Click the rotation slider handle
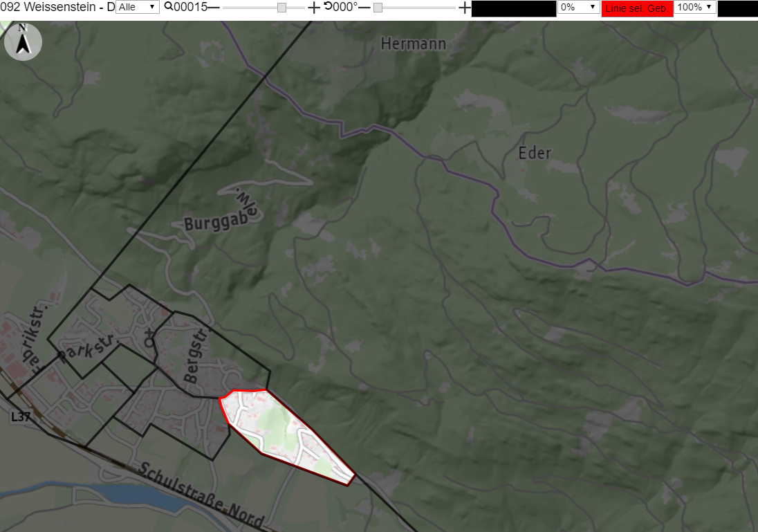758x532 pixels. click(378, 8)
